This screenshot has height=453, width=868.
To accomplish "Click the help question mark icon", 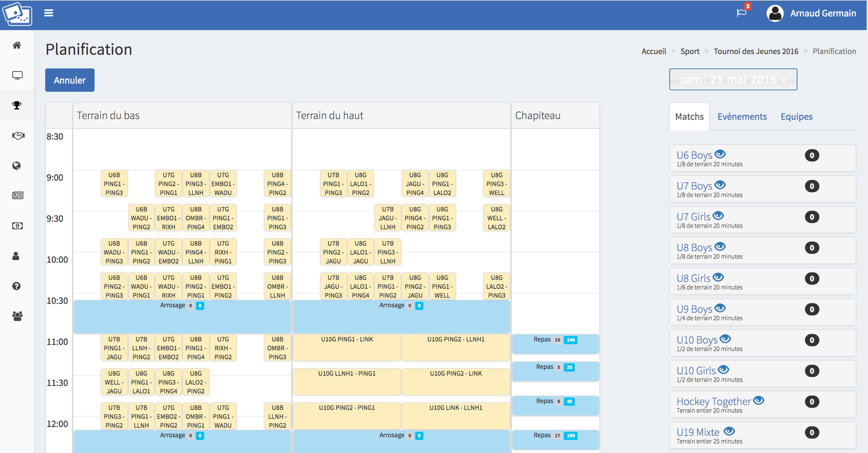I will pos(17,286).
